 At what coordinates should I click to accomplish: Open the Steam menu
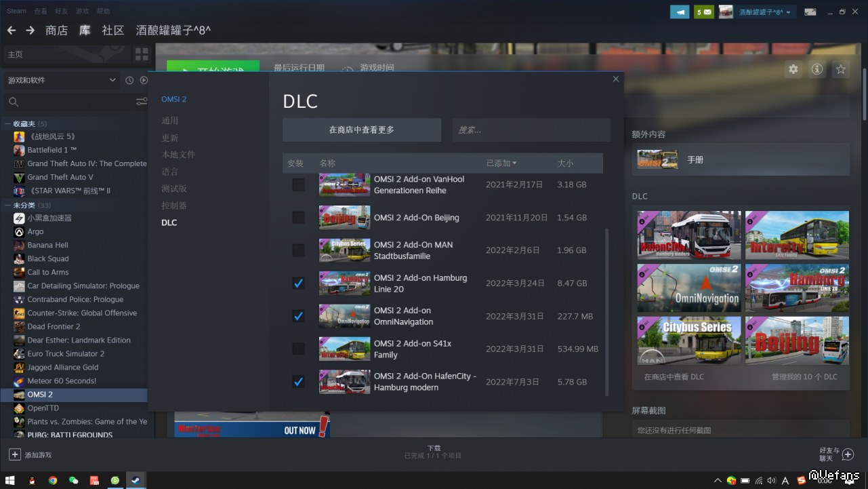tap(17, 12)
